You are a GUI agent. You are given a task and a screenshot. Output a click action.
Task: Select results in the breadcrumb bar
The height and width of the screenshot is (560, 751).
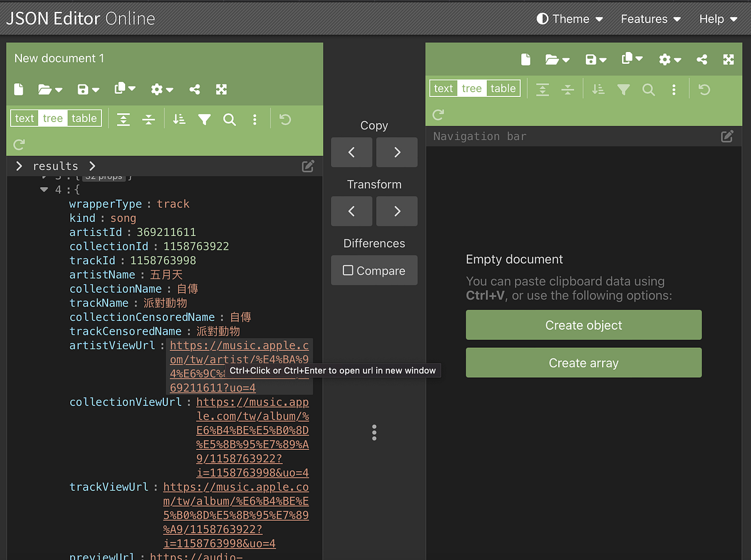tap(56, 166)
